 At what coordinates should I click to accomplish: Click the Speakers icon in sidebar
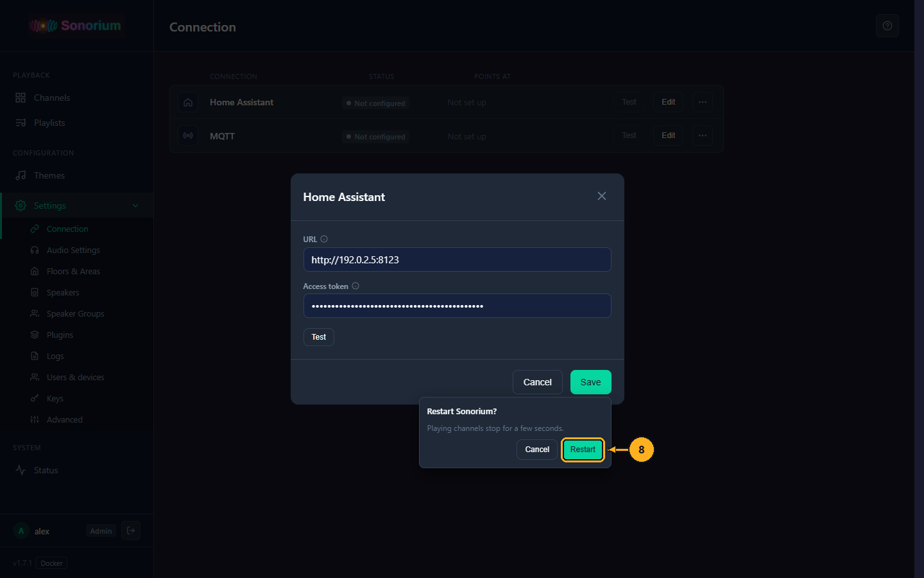coord(35,292)
